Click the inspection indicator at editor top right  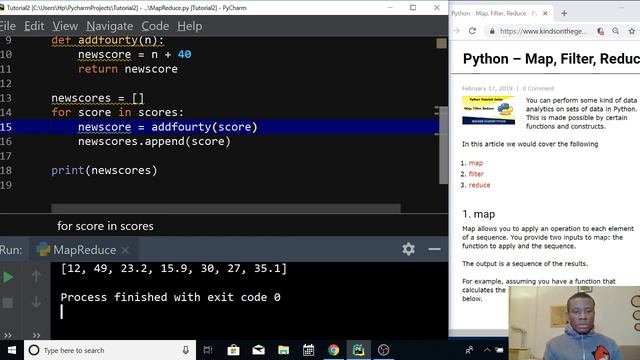tap(441, 43)
